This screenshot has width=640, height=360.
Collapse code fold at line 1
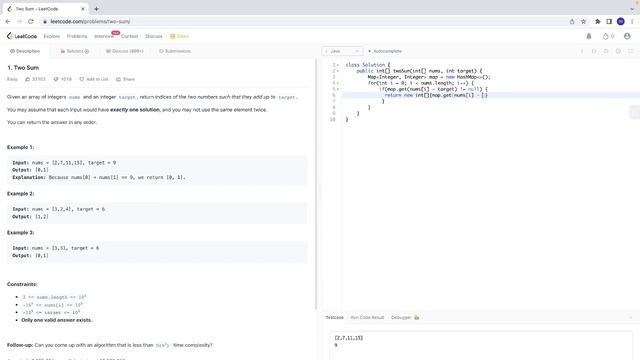[338, 65]
